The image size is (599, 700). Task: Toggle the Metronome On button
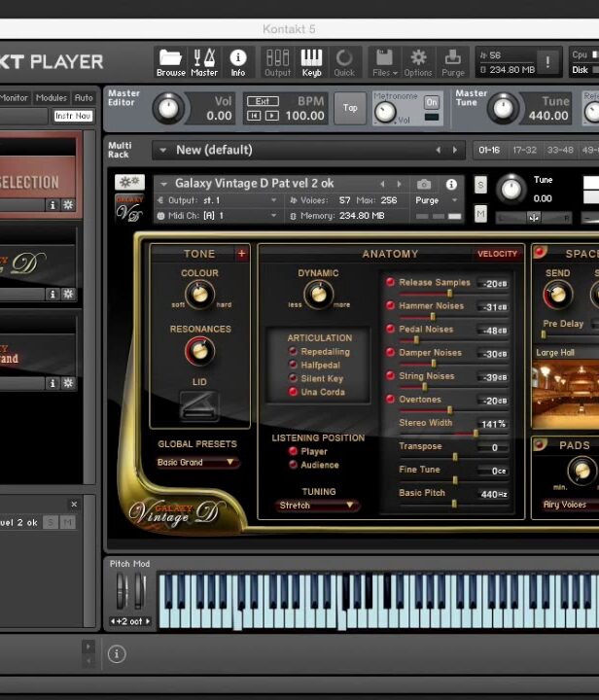pyautogui.click(x=431, y=102)
